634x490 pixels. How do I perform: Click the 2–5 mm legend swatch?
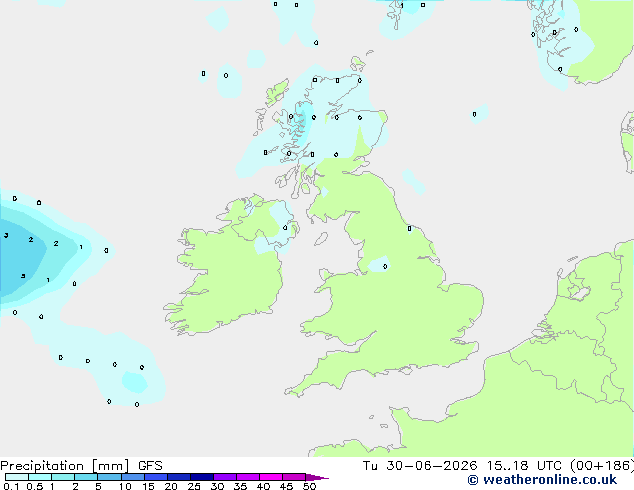[x=86, y=477]
